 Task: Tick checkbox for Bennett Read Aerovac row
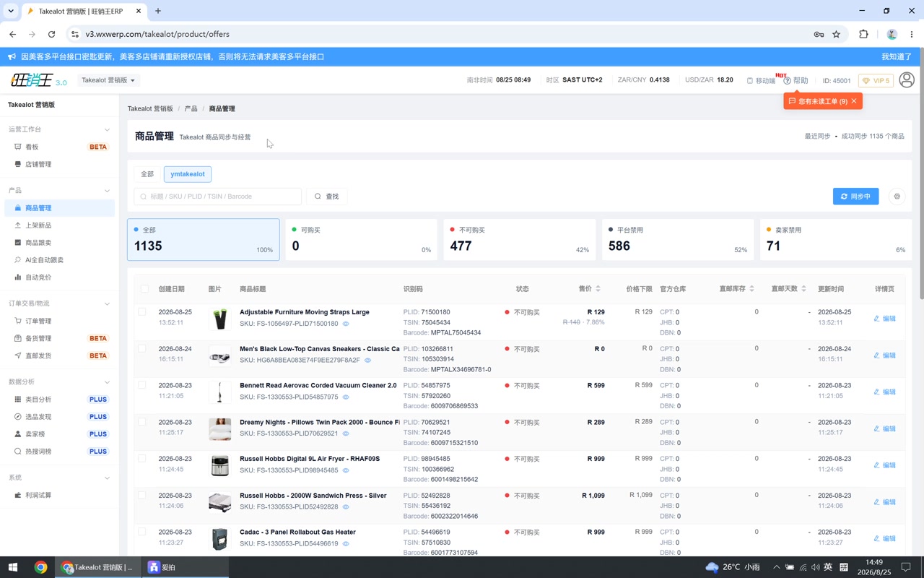142,385
